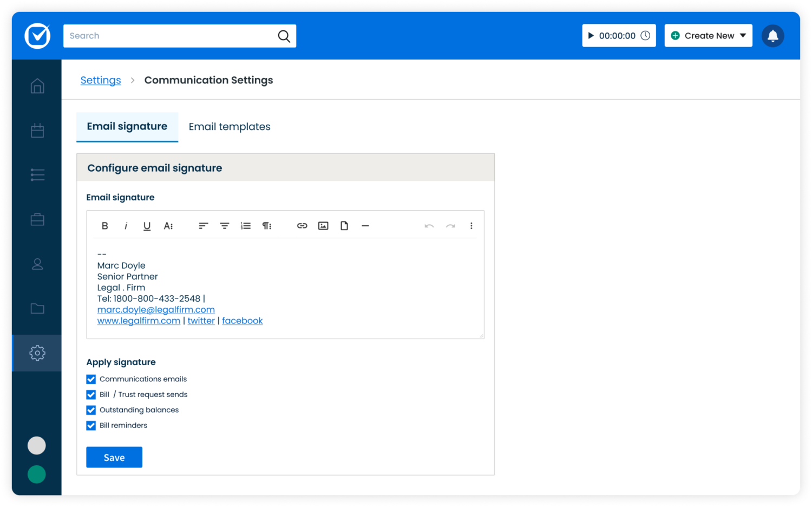Toggle the Bill reminders checkbox
This screenshot has height=507, width=812.
pos(91,425)
